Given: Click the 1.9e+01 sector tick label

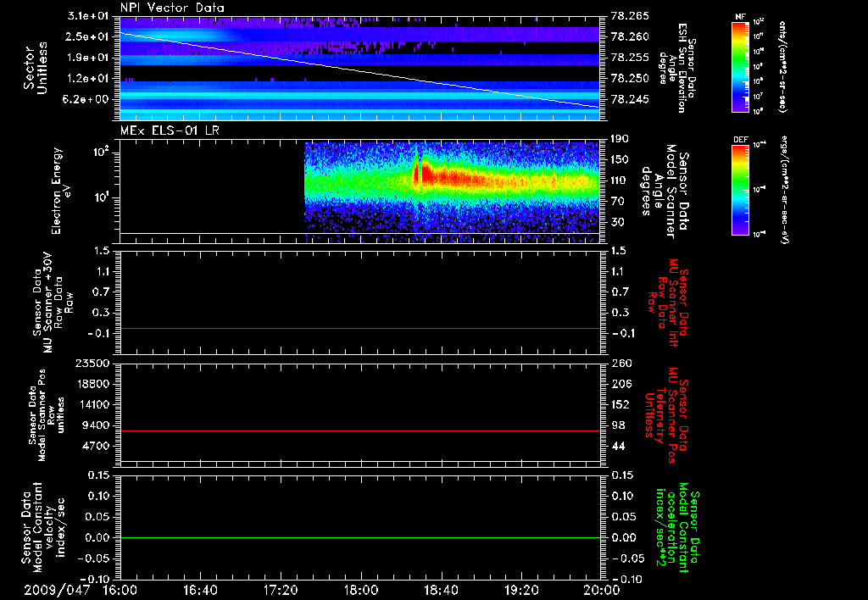Looking at the screenshot, I should click(x=87, y=58).
